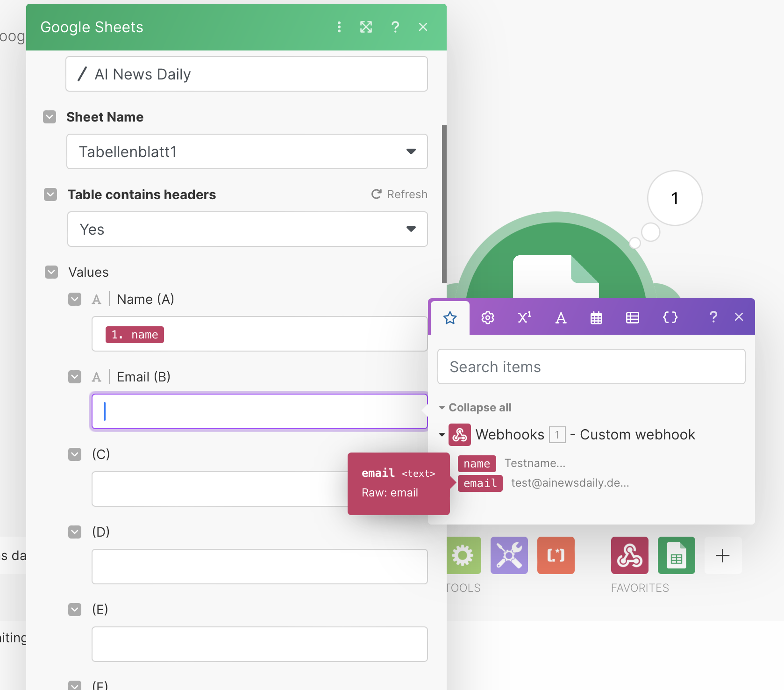Close the Google Sheets settings panel
Viewport: 784px width, 690px height.
(423, 27)
